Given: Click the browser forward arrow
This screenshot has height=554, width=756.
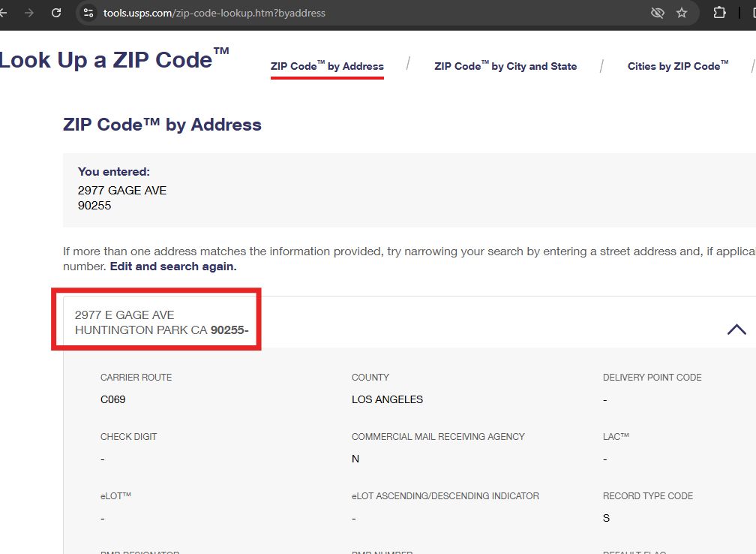Looking at the screenshot, I should (29, 13).
